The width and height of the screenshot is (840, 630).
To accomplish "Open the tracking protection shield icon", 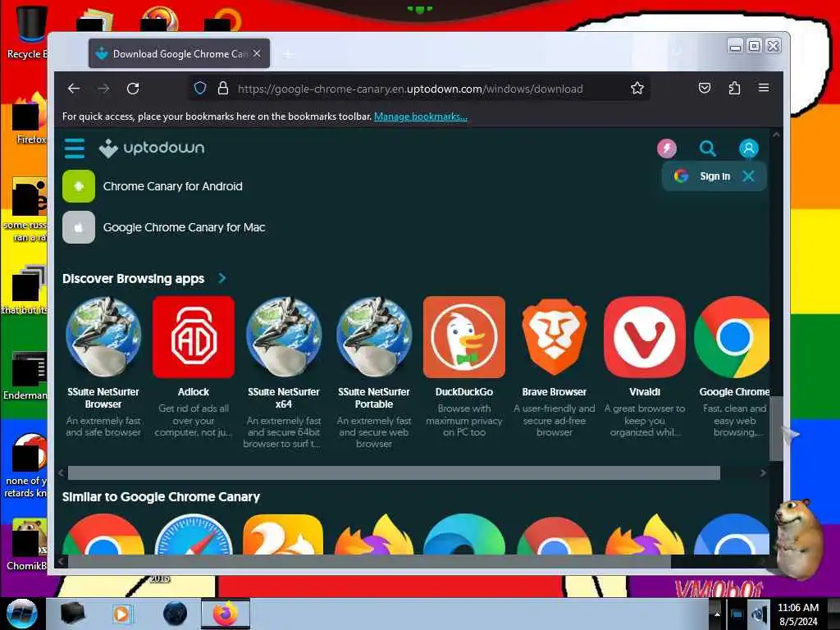I will (x=200, y=89).
